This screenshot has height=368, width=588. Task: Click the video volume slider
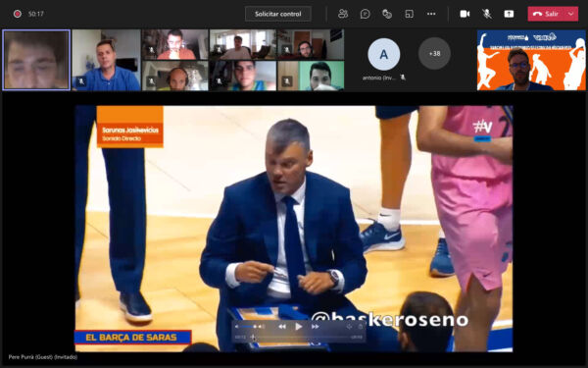249,327
